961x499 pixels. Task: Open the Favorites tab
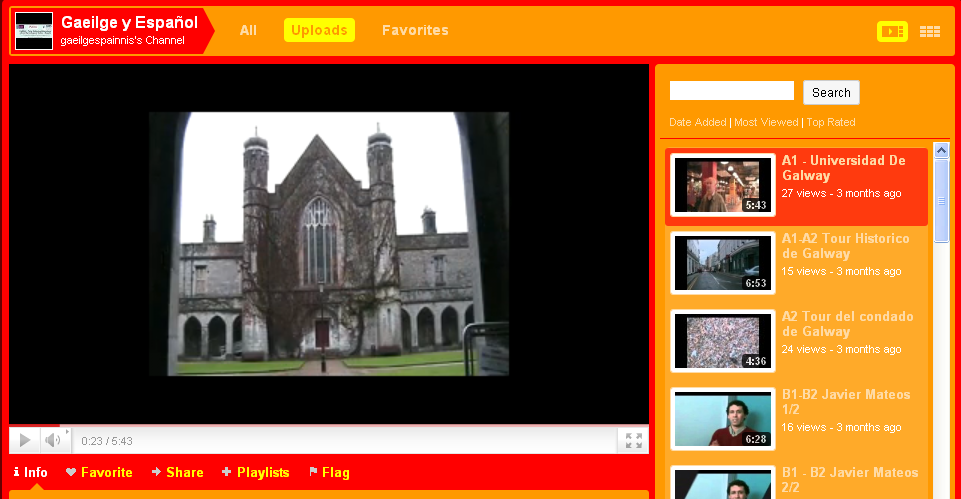pyautogui.click(x=415, y=30)
